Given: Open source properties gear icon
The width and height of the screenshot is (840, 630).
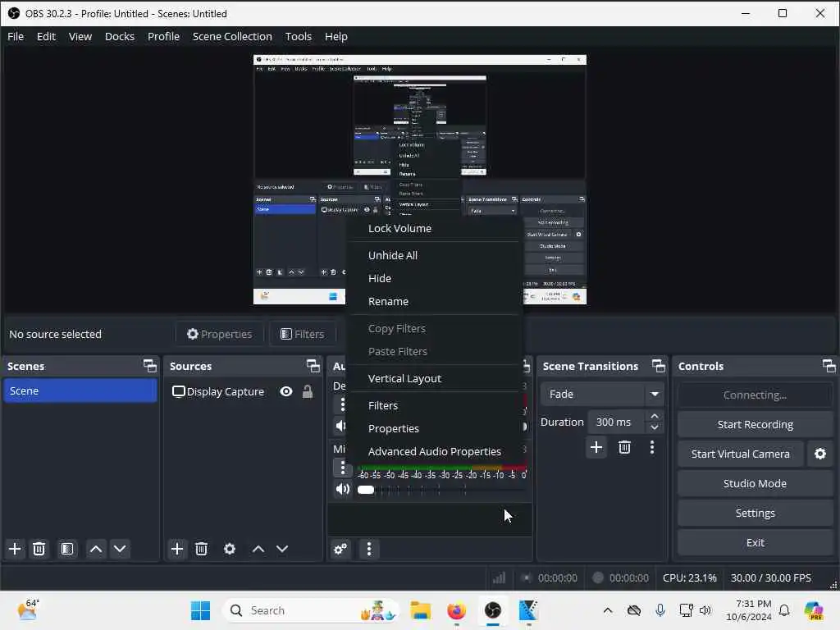Looking at the screenshot, I should [230, 549].
